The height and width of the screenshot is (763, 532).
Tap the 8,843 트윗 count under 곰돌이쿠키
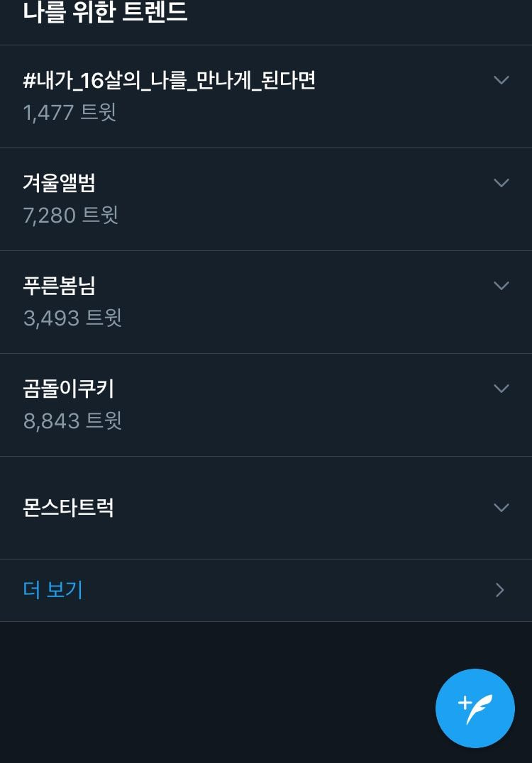pyautogui.click(x=72, y=421)
